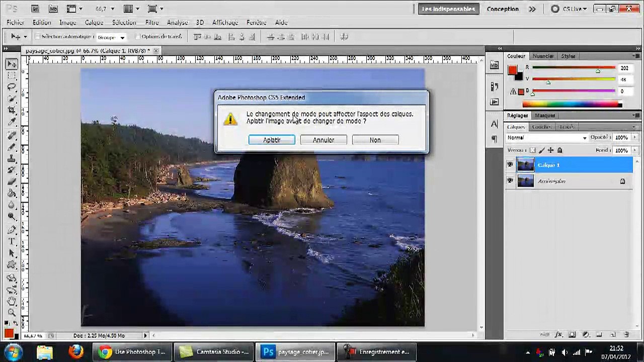644x362 pixels.
Task: Switch to the Conception workspace
Action: tap(503, 9)
